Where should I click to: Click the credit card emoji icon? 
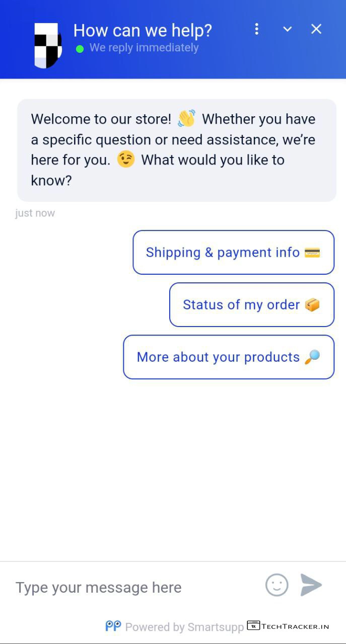(x=312, y=253)
